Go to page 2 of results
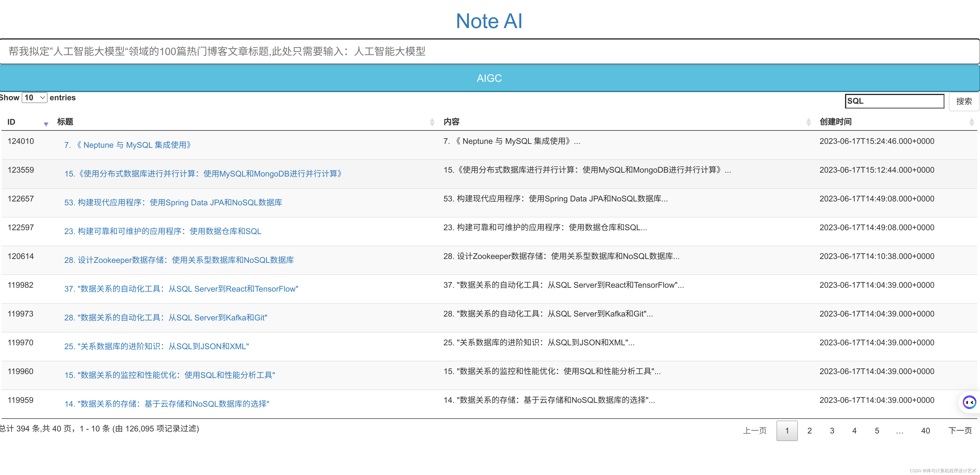 (x=809, y=430)
